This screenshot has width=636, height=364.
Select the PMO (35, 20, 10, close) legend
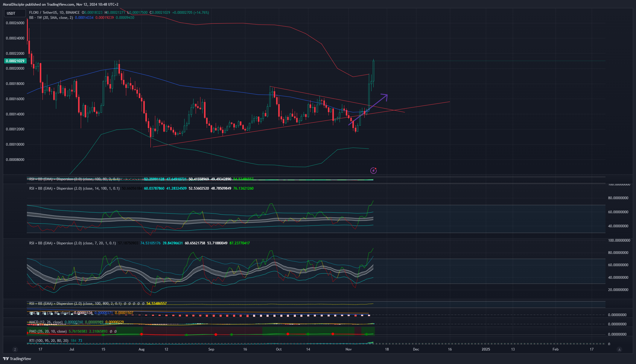tap(48, 331)
